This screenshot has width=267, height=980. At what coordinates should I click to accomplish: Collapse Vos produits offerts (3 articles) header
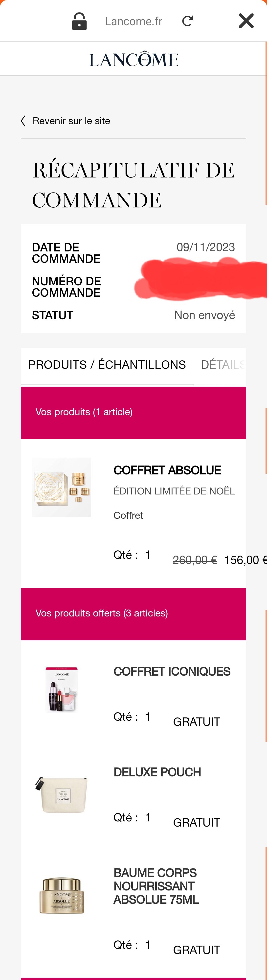(133, 614)
